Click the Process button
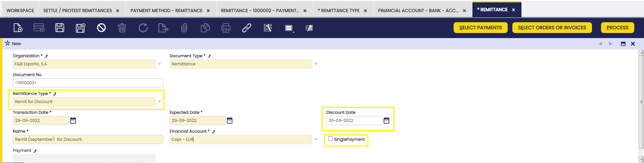The height and width of the screenshot is (163, 644). (617, 28)
